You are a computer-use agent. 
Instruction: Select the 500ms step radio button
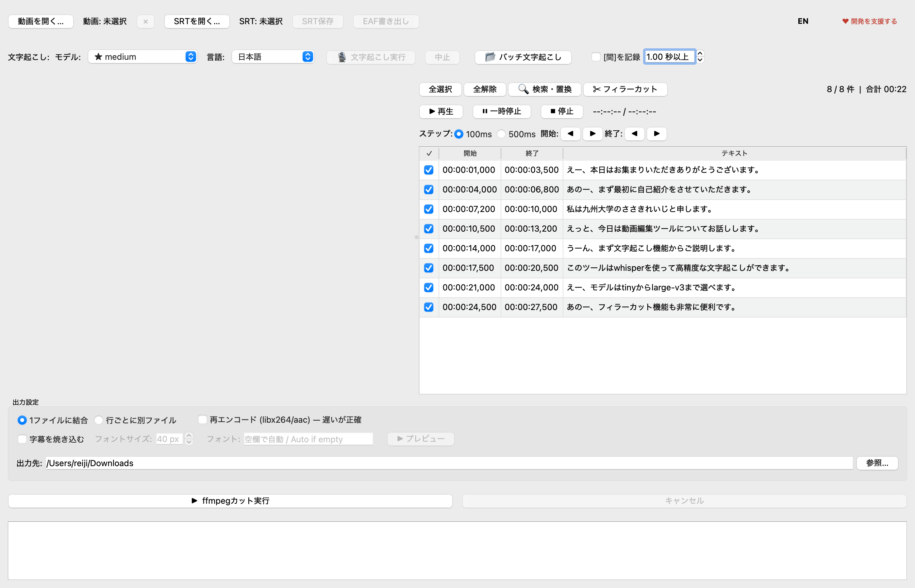(501, 134)
